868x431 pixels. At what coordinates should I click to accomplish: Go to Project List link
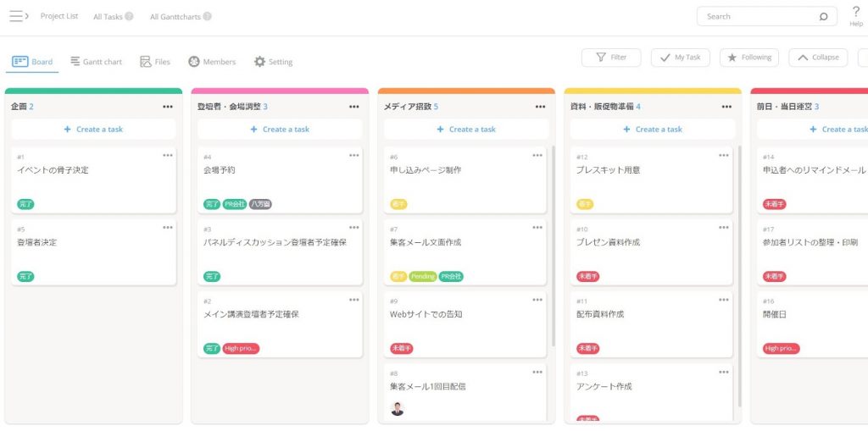[x=59, y=16]
